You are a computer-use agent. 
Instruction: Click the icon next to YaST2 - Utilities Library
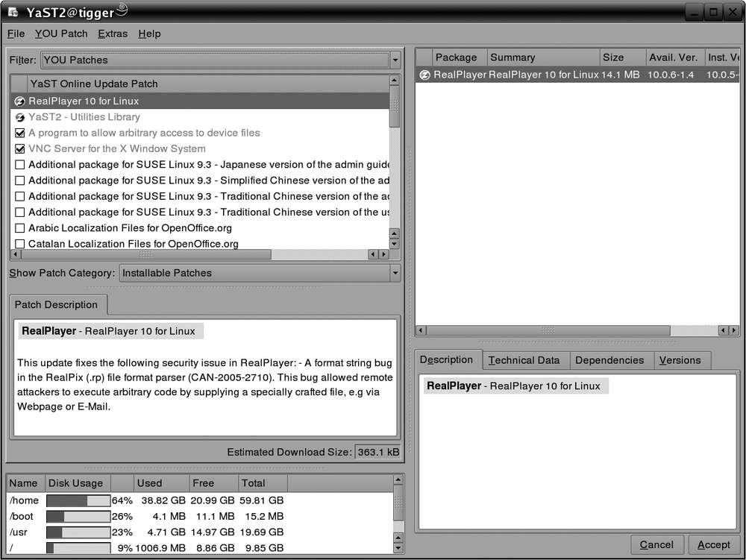(19, 117)
